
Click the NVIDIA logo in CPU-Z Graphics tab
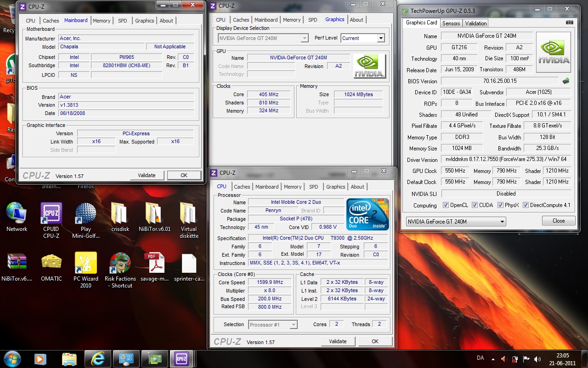point(370,66)
